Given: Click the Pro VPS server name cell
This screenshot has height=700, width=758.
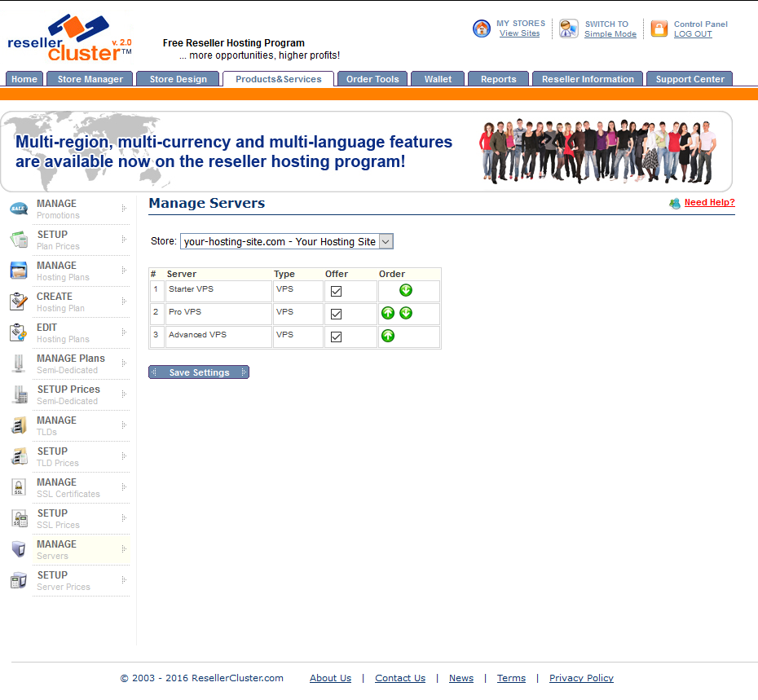Looking at the screenshot, I should tap(218, 315).
